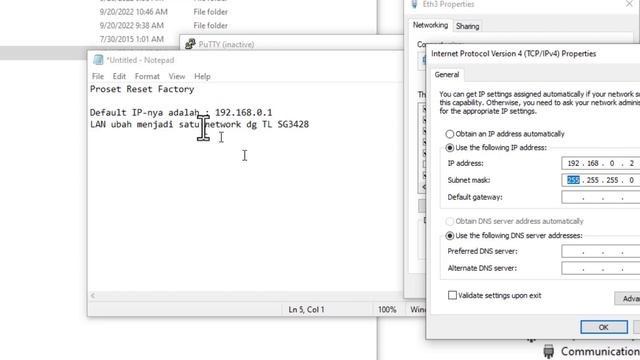Click the Communication label at bottom right
The width and height of the screenshot is (640, 360).
[600, 351]
